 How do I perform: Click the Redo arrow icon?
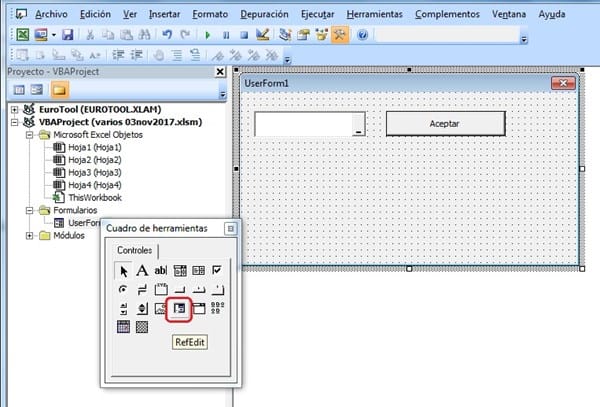(185, 35)
